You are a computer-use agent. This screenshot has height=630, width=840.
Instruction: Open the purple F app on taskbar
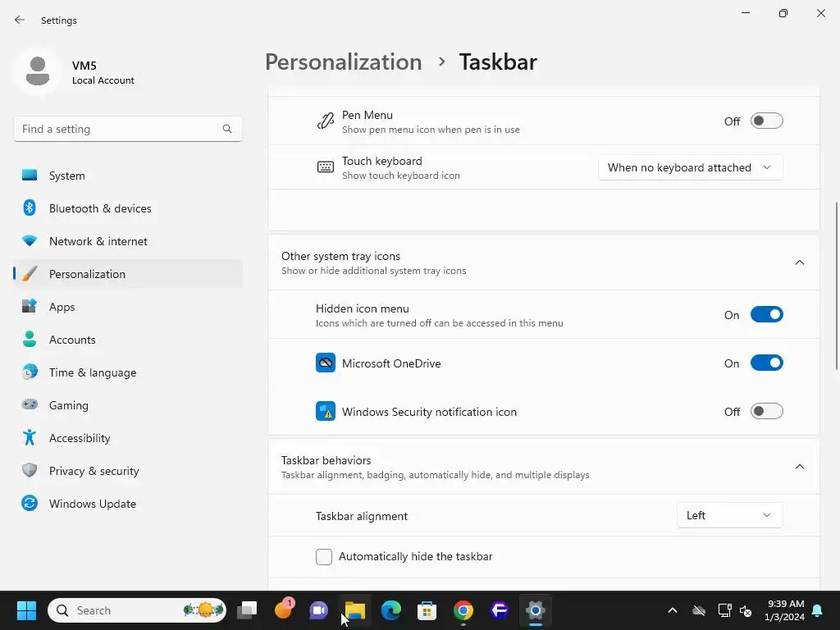click(500, 610)
